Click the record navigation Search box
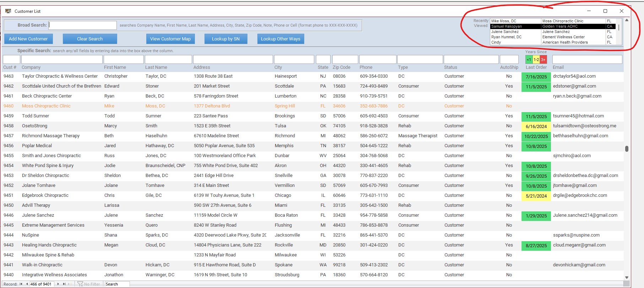 [117, 284]
